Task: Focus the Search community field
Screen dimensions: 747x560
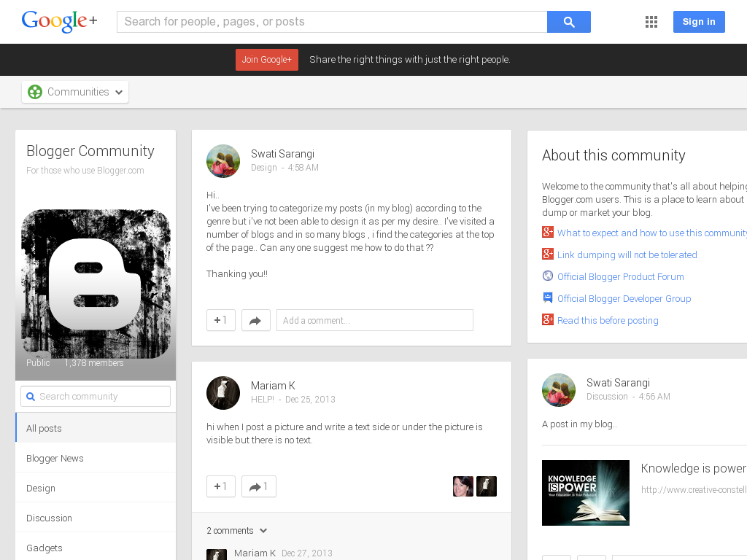Action: (x=96, y=396)
